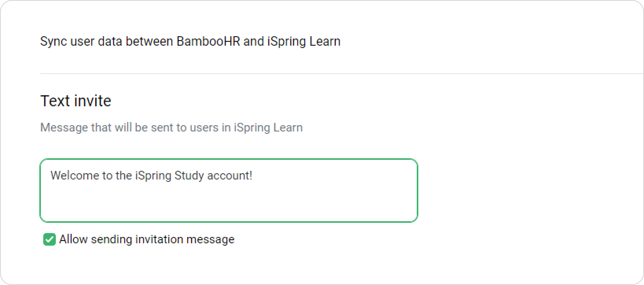The image size is (644, 285).
Task: Click the green checkmark icon
Action: 49,239
